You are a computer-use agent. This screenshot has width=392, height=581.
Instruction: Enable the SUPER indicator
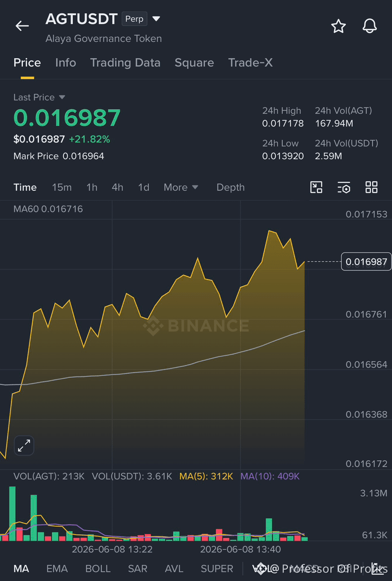(x=217, y=568)
